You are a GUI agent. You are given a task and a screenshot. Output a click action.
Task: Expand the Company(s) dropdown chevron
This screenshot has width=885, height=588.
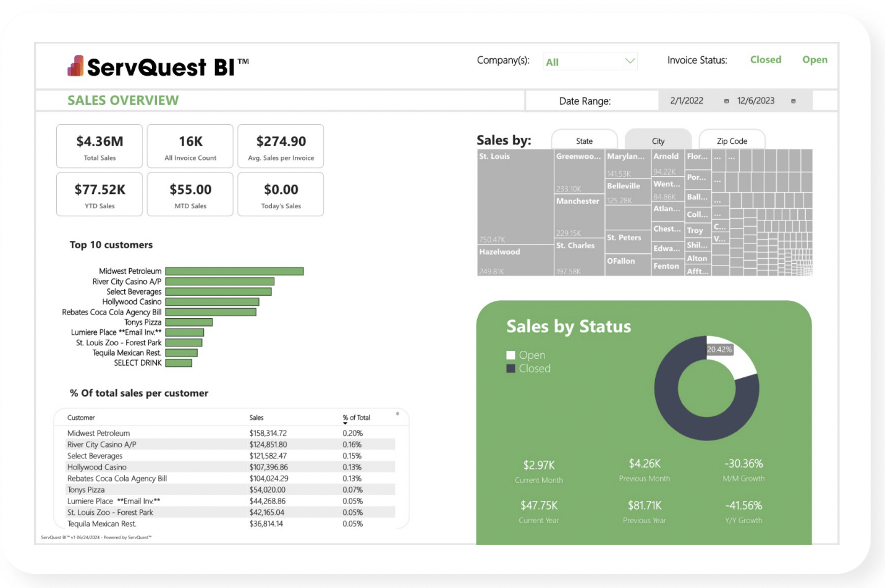[630, 61]
